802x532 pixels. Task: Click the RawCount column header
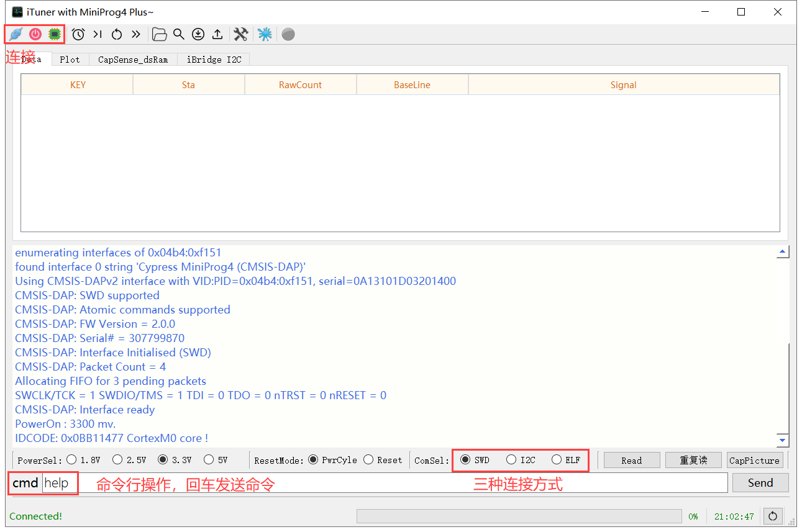[301, 85]
